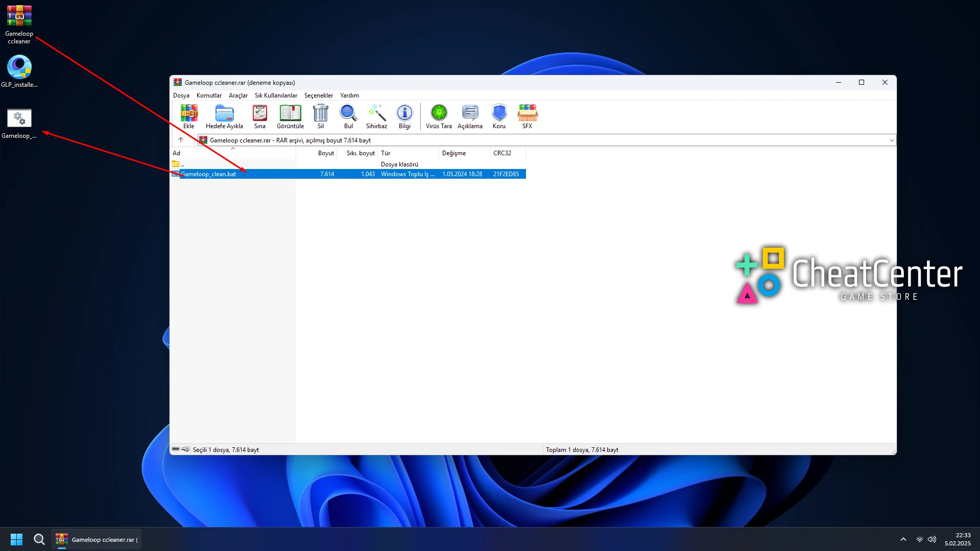Sort files by Boyut column header
980x551 pixels.
point(325,153)
